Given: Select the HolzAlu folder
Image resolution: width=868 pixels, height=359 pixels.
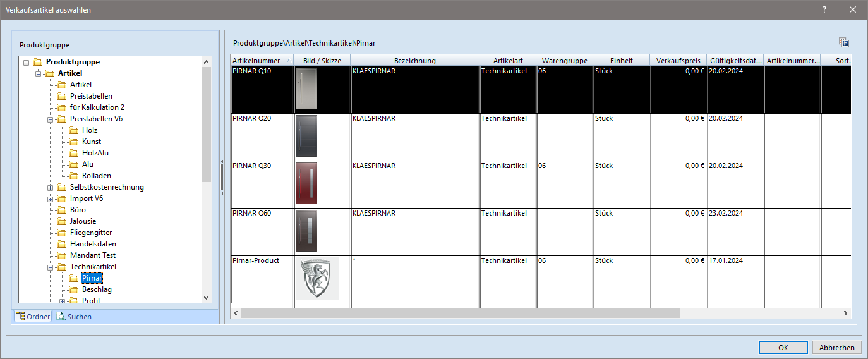Looking at the screenshot, I should coord(95,153).
